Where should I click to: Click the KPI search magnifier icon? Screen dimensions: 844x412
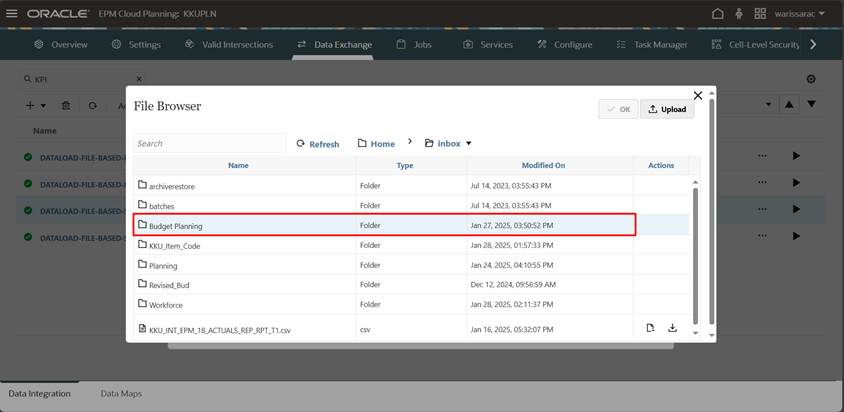click(x=27, y=79)
